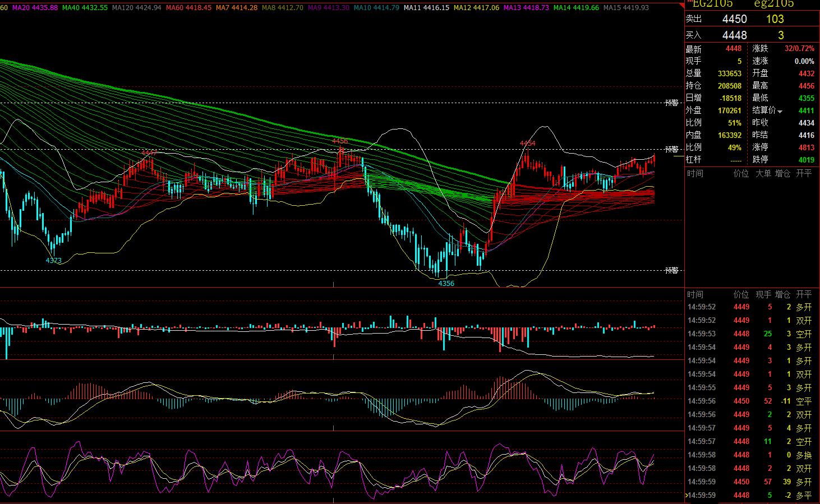Select the MA9 4413.30 indicator label
This screenshot has height=504, width=820.
point(329,8)
